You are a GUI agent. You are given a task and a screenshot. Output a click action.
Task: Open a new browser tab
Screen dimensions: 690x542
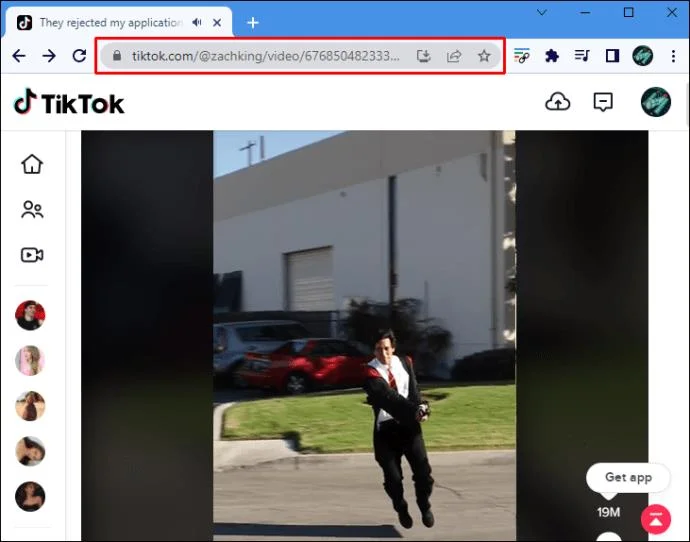coord(253,22)
